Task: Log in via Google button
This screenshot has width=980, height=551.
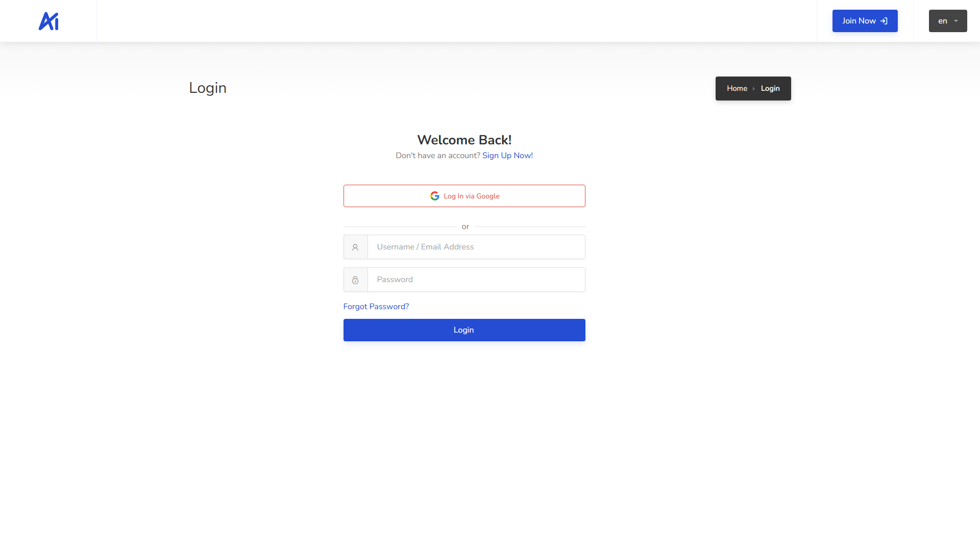Action: [464, 196]
